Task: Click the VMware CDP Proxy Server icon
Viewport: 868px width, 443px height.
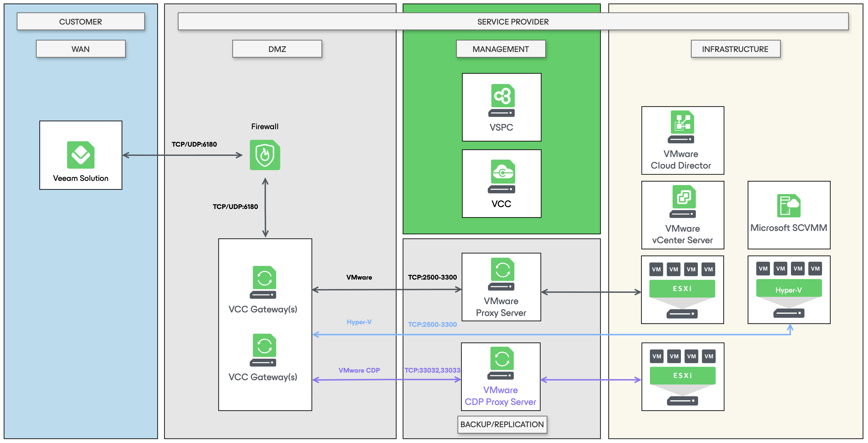Action: tap(501, 363)
